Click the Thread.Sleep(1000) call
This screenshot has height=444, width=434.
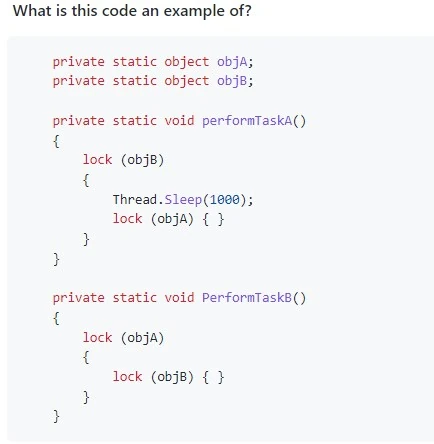click(x=183, y=200)
